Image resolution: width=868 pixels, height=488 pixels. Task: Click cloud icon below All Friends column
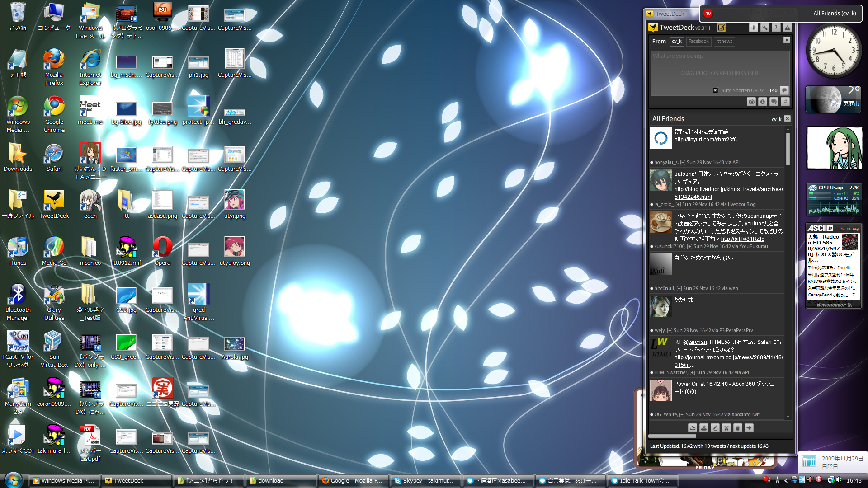(x=693, y=427)
